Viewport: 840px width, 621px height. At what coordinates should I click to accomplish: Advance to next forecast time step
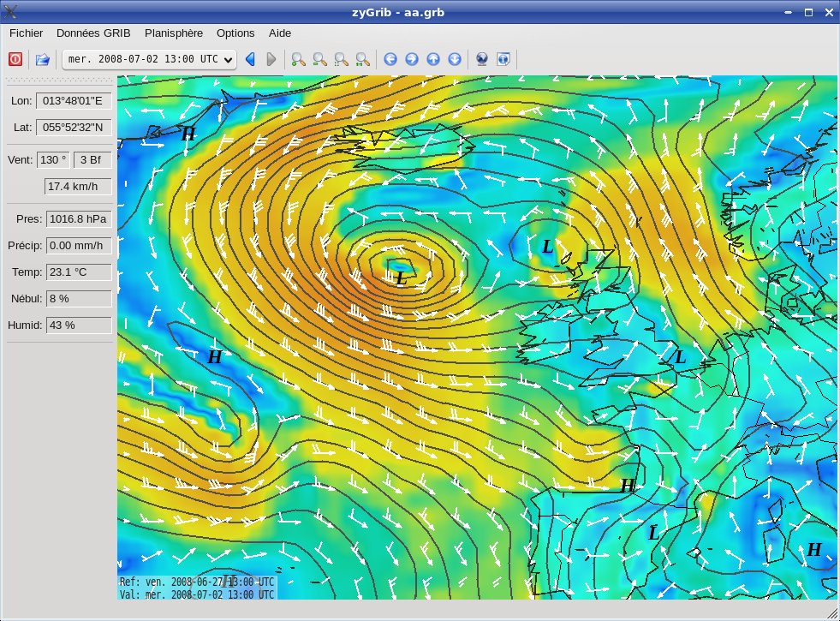pos(271,59)
